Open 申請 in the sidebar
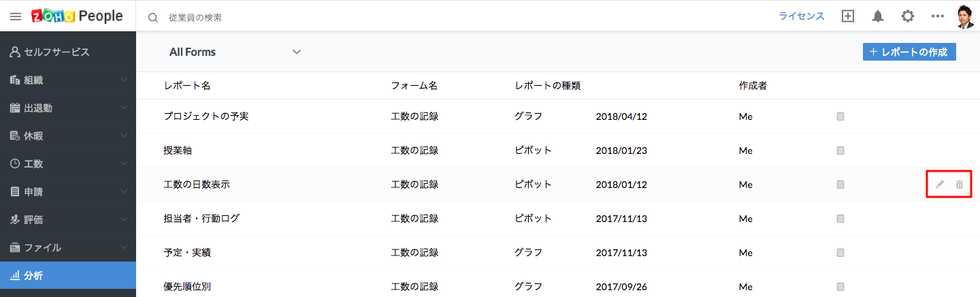The image size is (980, 297). tap(68, 191)
